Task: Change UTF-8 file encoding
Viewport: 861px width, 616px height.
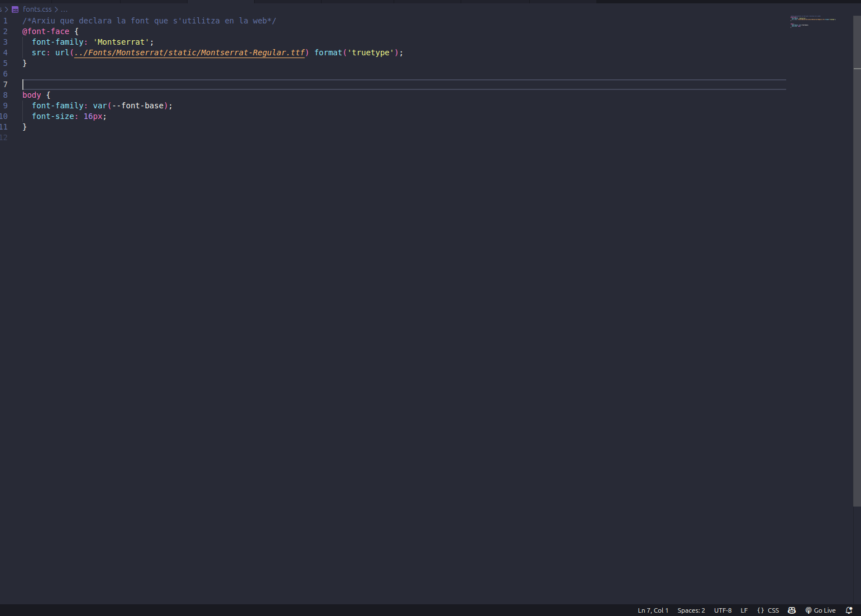Action: pyautogui.click(x=723, y=610)
